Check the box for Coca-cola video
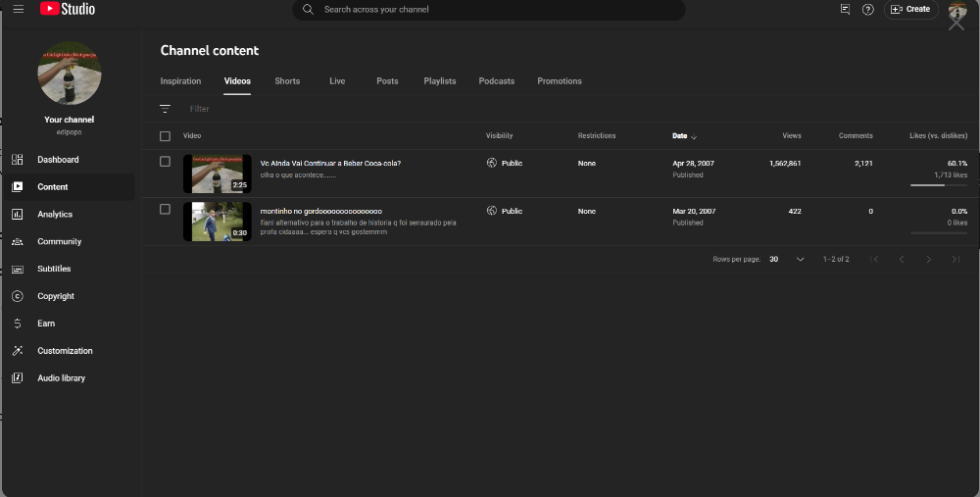The height and width of the screenshot is (497, 980). coord(165,162)
